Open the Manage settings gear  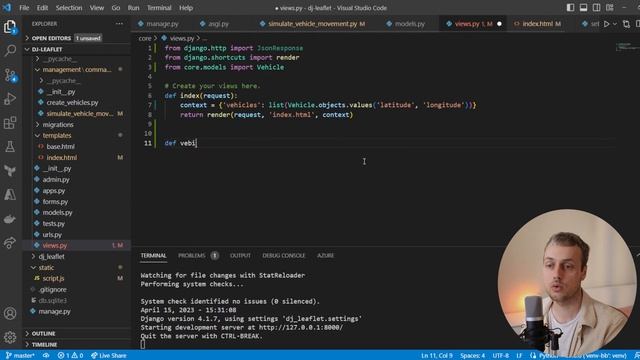click(10, 337)
